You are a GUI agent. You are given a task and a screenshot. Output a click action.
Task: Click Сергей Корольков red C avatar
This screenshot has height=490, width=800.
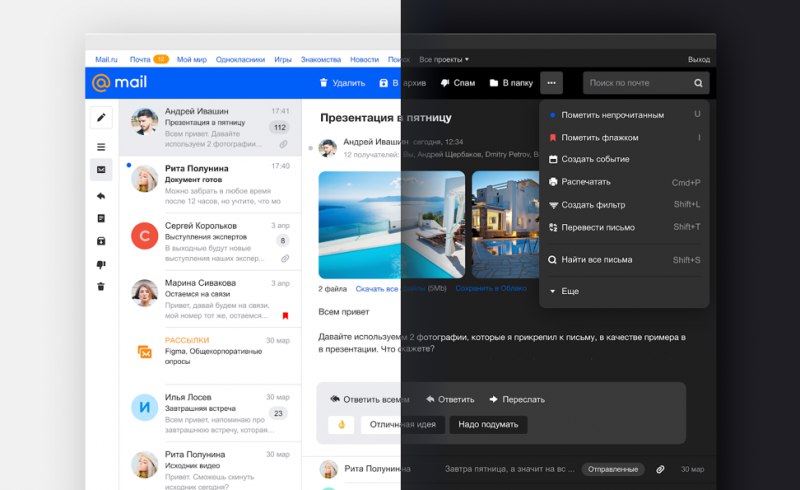(144, 236)
